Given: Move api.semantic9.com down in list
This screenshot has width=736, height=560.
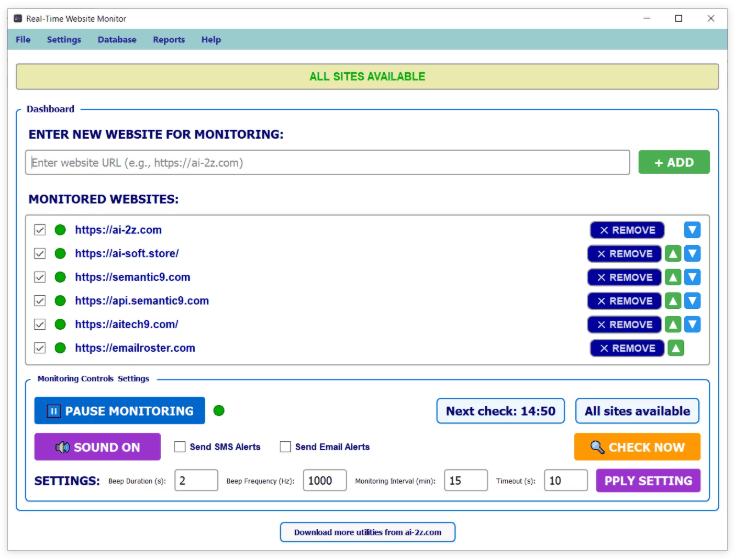Looking at the screenshot, I should pyautogui.click(x=692, y=301).
